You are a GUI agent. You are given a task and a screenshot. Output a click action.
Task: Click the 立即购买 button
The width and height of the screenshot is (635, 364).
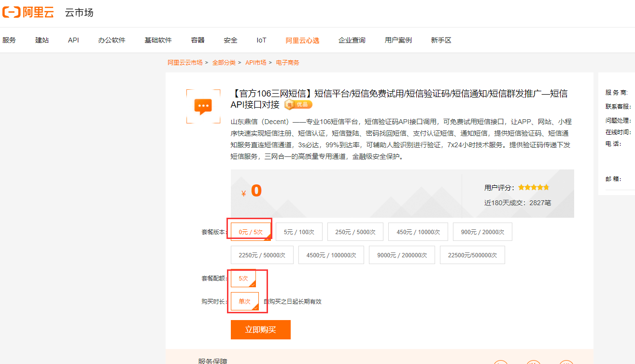point(261,330)
